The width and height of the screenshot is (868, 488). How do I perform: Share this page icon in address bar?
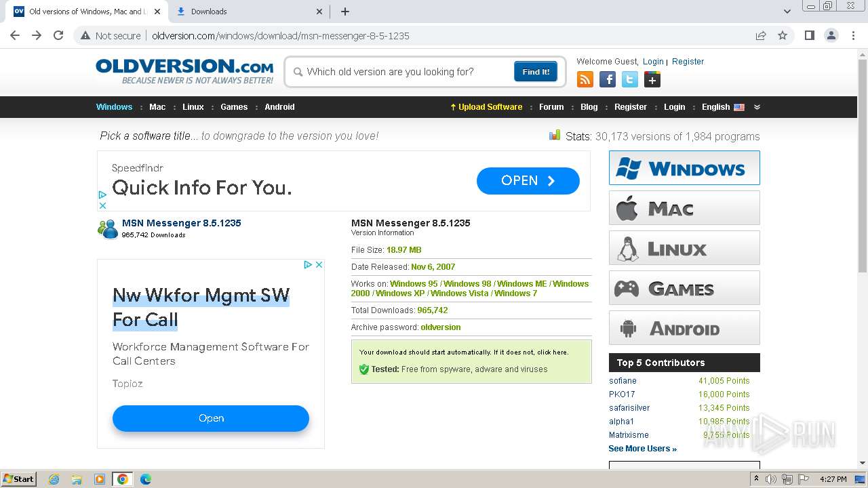(x=761, y=35)
